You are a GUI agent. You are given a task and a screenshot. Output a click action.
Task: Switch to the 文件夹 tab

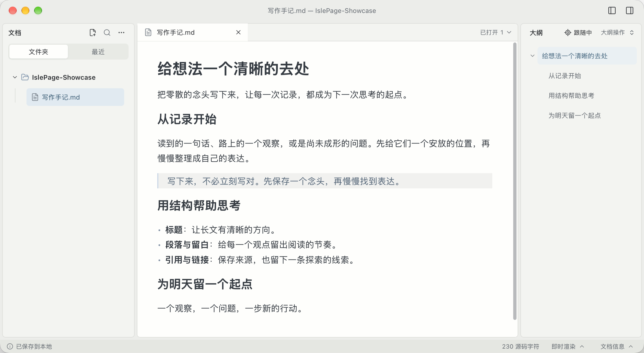pos(39,52)
